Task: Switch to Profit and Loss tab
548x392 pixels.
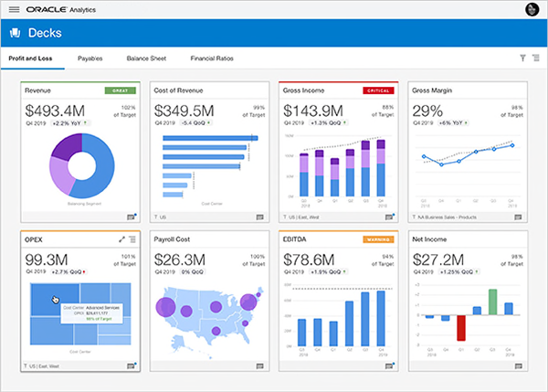Action: click(30, 58)
